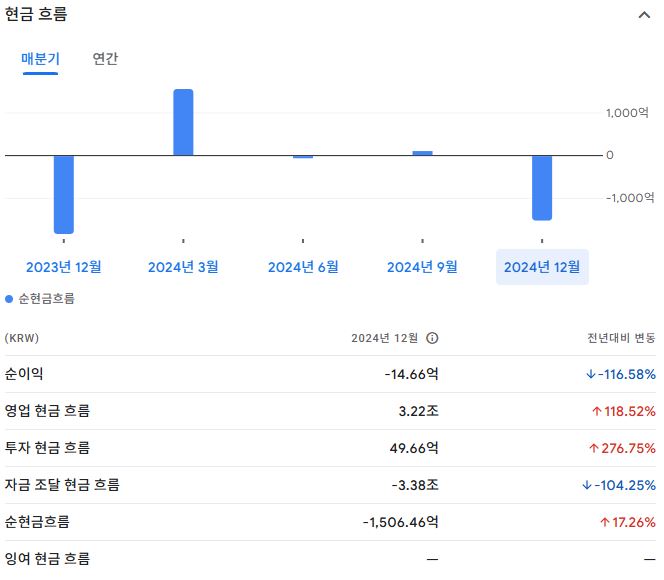
Task: Switch to the 매분기 tab
Action: pyautogui.click(x=41, y=58)
